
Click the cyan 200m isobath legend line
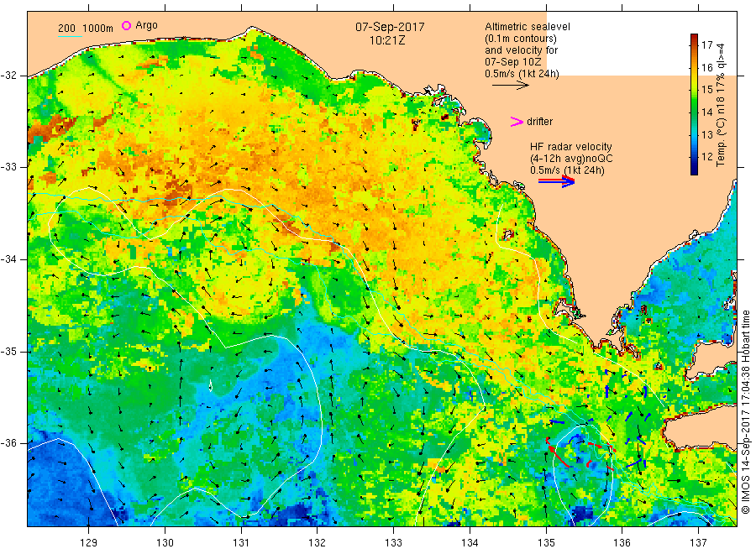click(x=70, y=36)
